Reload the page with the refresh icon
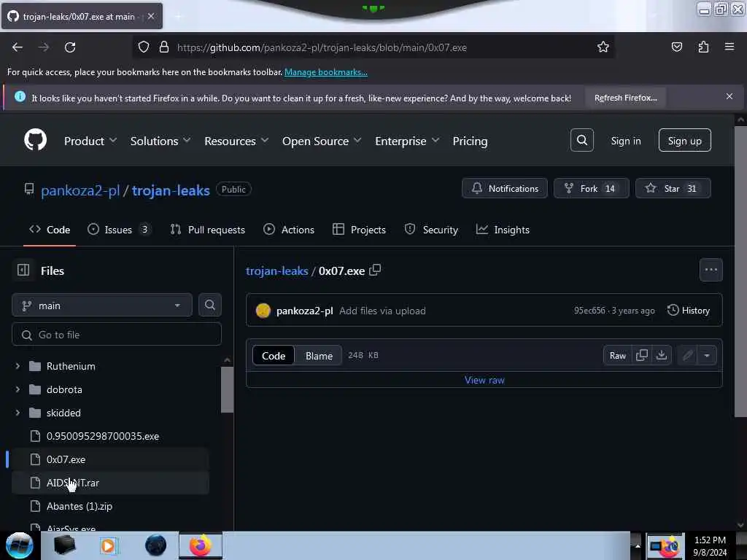 pyautogui.click(x=70, y=47)
